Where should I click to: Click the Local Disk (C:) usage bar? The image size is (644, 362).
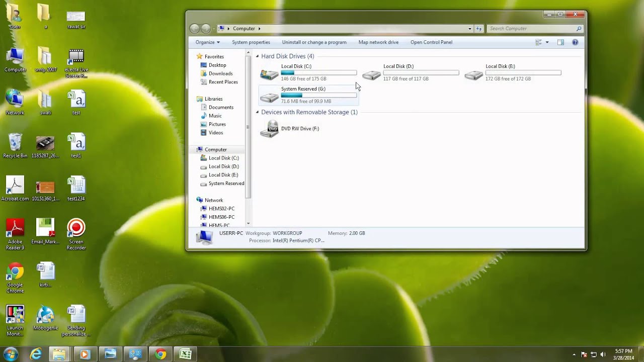319,73
